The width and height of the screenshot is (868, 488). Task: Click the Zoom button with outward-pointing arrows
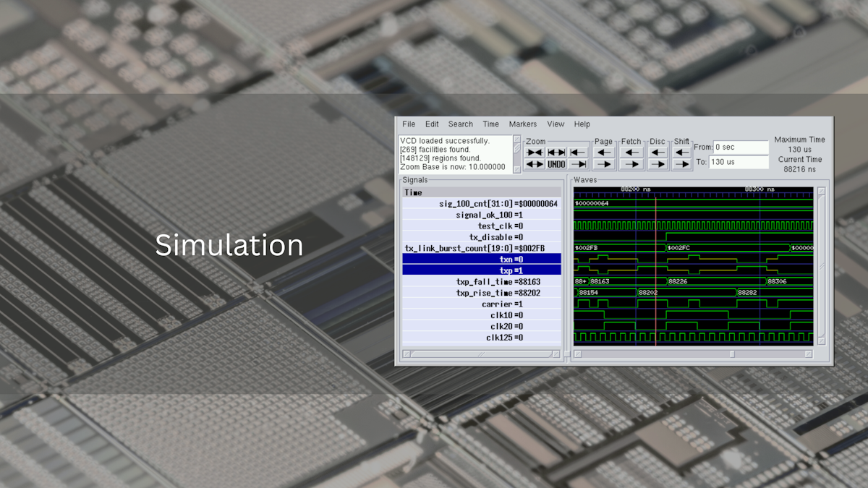(535, 164)
